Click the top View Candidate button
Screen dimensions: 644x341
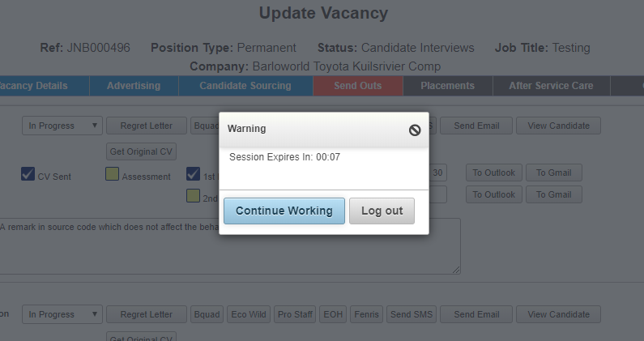[x=559, y=126]
